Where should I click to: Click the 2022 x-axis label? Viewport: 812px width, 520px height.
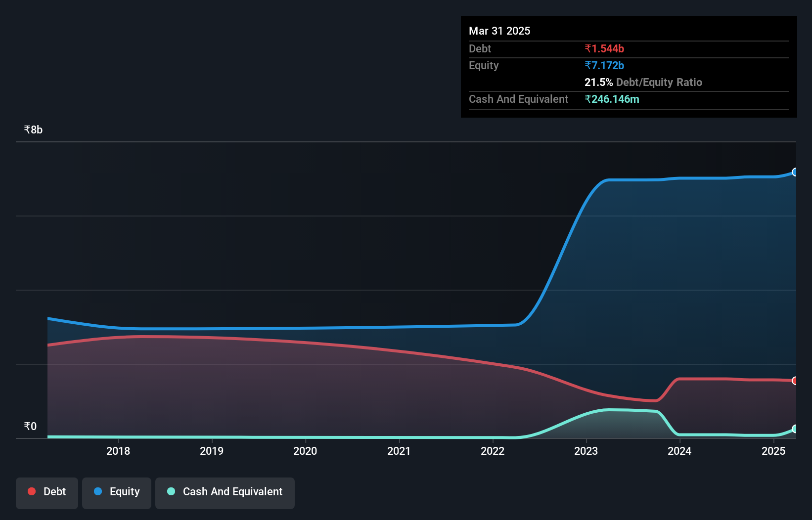pyautogui.click(x=493, y=451)
